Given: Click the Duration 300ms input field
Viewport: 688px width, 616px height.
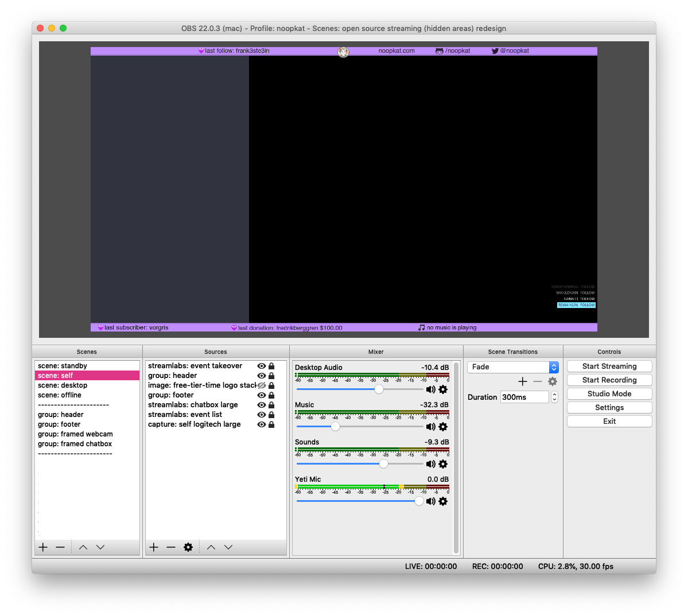Looking at the screenshot, I should point(524,397).
